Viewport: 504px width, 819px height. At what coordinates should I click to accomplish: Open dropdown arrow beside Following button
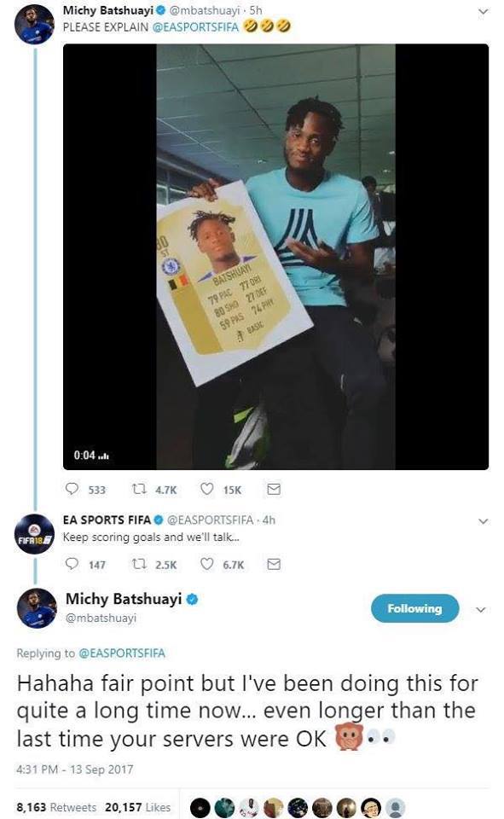(481, 609)
